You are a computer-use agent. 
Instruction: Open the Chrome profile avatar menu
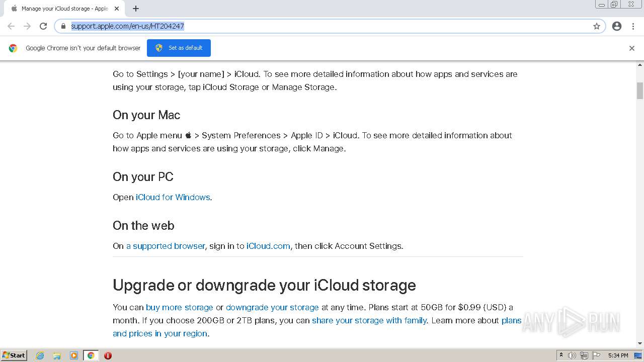(x=617, y=26)
